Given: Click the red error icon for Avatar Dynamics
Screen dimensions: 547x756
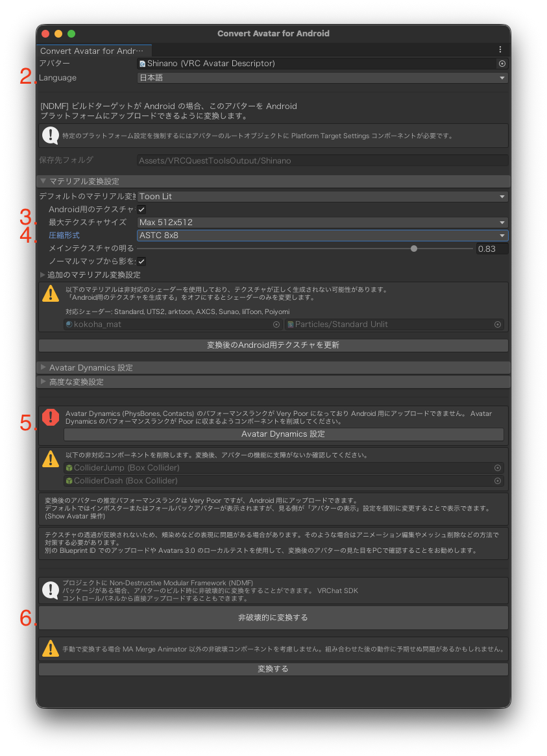Looking at the screenshot, I should coord(51,417).
